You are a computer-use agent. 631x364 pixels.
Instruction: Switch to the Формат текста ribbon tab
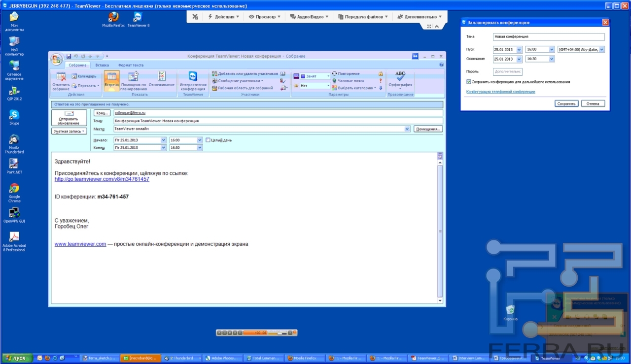pos(131,65)
